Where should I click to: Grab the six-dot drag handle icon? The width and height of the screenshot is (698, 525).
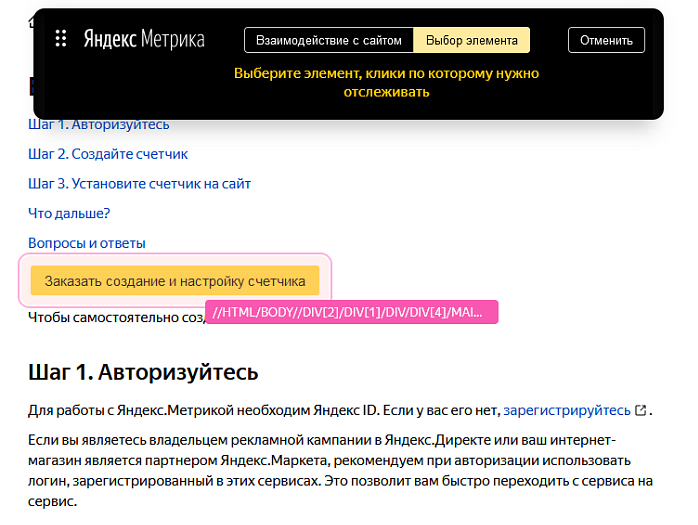click(61, 39)
